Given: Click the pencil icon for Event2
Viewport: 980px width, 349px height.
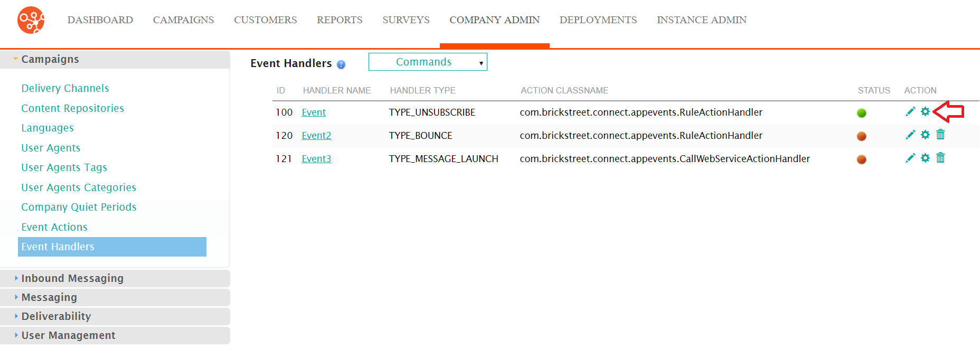Looking at the screenshot, I should click(910, 135).
